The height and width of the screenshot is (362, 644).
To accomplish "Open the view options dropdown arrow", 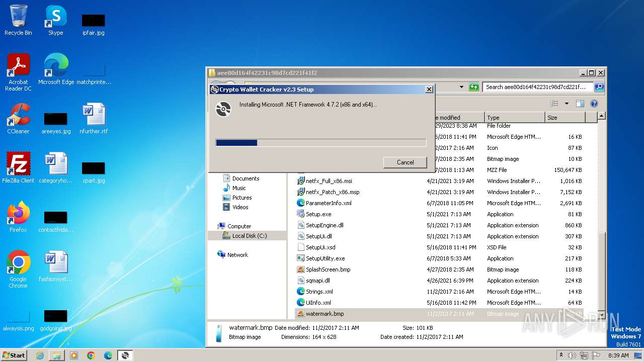I will click(567, 104).
